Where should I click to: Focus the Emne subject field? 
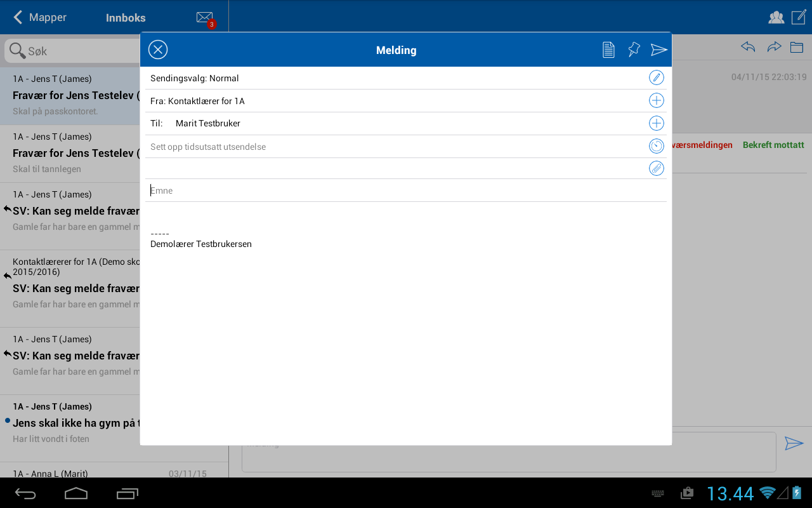tap(406, 190)
